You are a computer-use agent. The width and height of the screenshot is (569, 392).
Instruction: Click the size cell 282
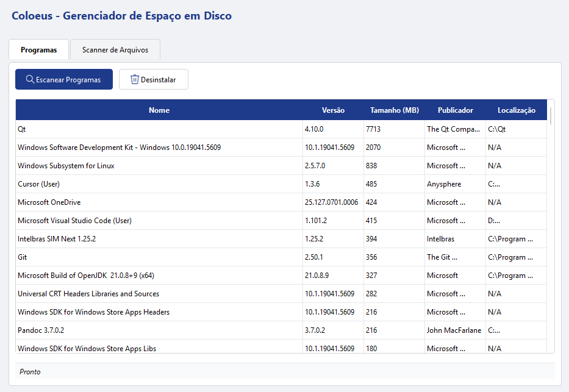[394, 294]
